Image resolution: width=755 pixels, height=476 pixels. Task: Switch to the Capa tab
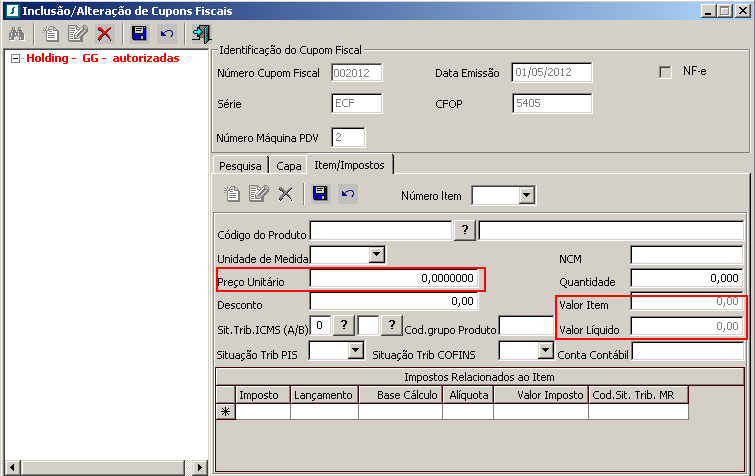click(288, 165)
